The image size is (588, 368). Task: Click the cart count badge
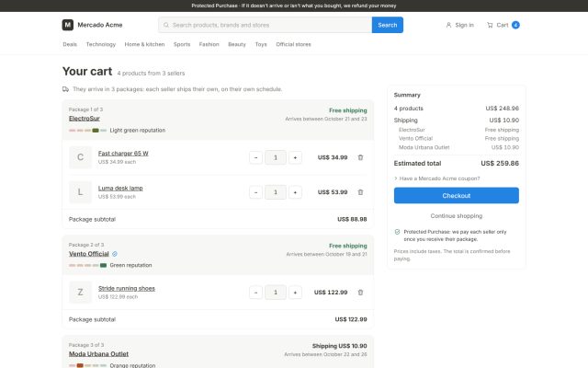pyautogui.click(x=515, y=25)
